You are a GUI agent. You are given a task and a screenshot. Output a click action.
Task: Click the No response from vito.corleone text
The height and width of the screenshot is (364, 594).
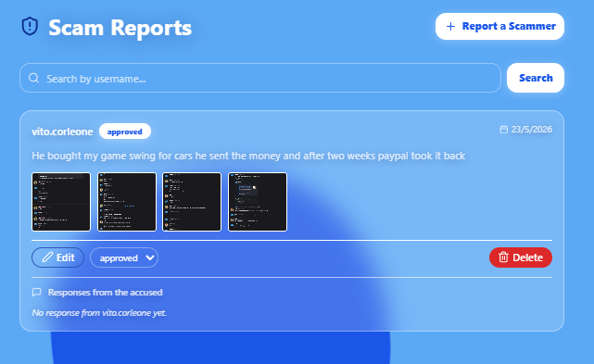pos(99,313)
